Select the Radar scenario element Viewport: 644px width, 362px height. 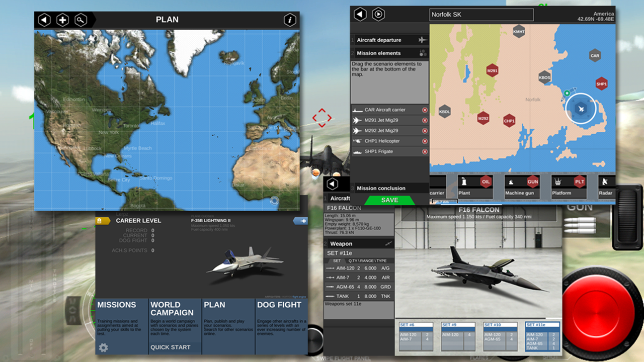coord(606,186)
